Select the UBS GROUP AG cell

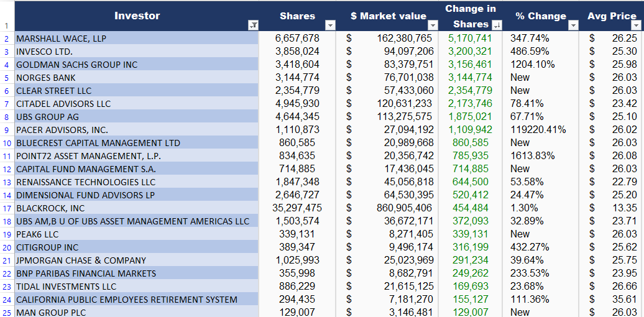[x=137, y=117]
